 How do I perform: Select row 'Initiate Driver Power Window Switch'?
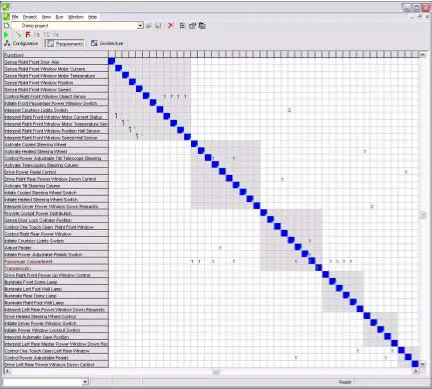(56, 323)
